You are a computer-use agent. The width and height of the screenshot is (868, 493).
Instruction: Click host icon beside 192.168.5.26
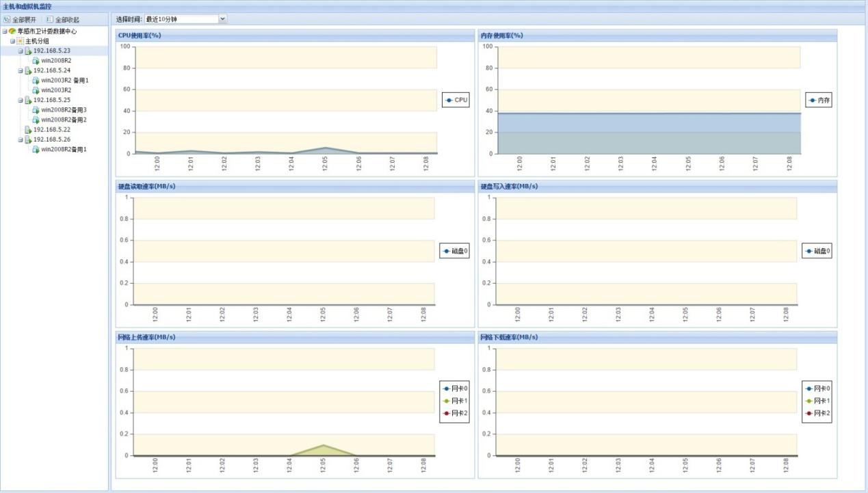coord(28,139)
